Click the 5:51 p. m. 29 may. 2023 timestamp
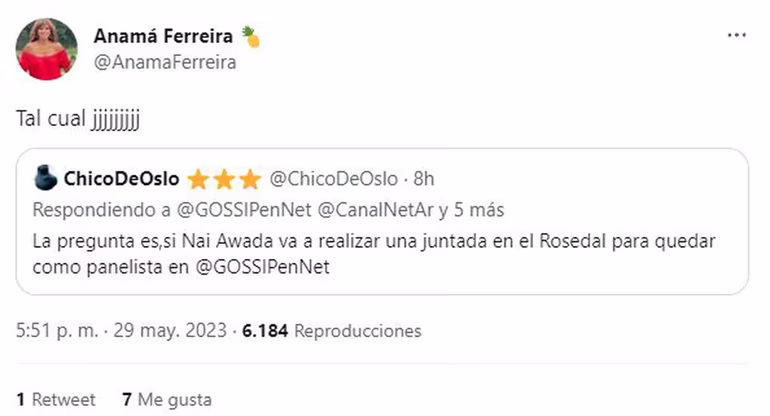Viewport: 770px width, 416px height. pos(122,331)
